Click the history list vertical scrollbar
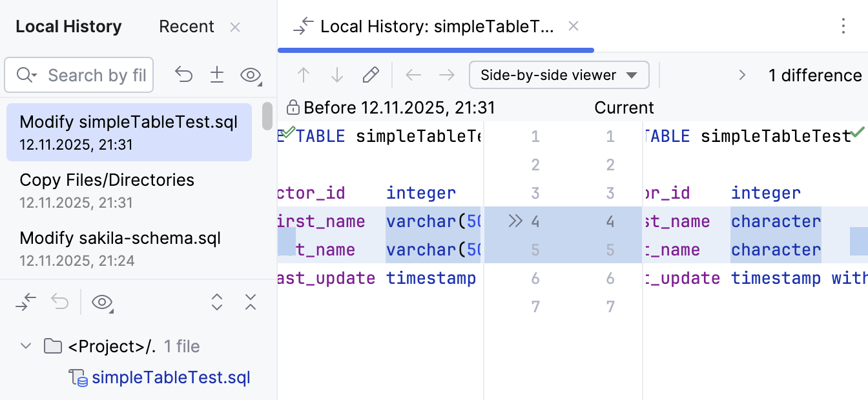This screenshot has height=400, width=868. click(267, 116)
